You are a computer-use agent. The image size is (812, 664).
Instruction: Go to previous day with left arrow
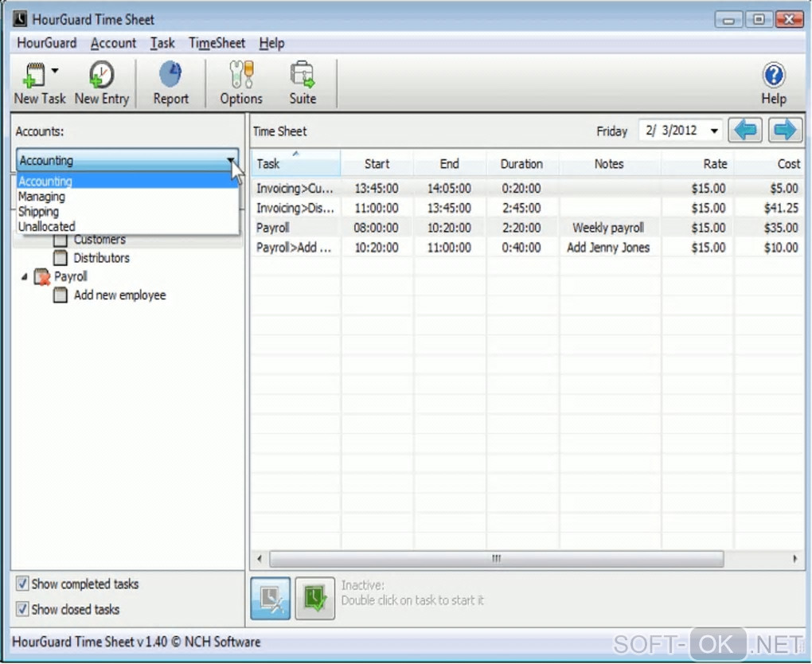(x=745, y=130)
